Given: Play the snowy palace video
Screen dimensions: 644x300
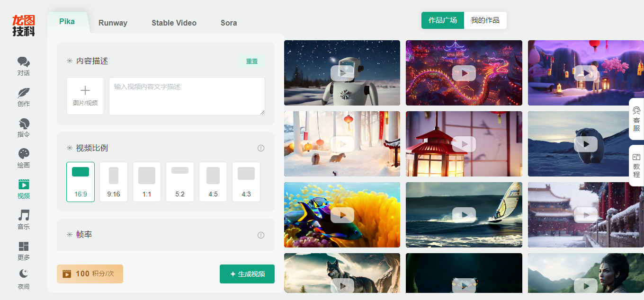Looking at the screenshot, I should [586, 215].
